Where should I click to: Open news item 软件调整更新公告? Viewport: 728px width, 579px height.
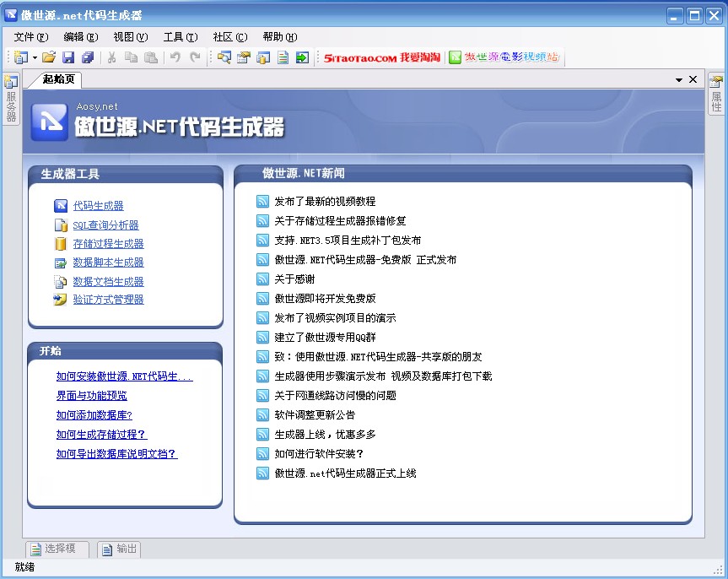tap(315, 415)
